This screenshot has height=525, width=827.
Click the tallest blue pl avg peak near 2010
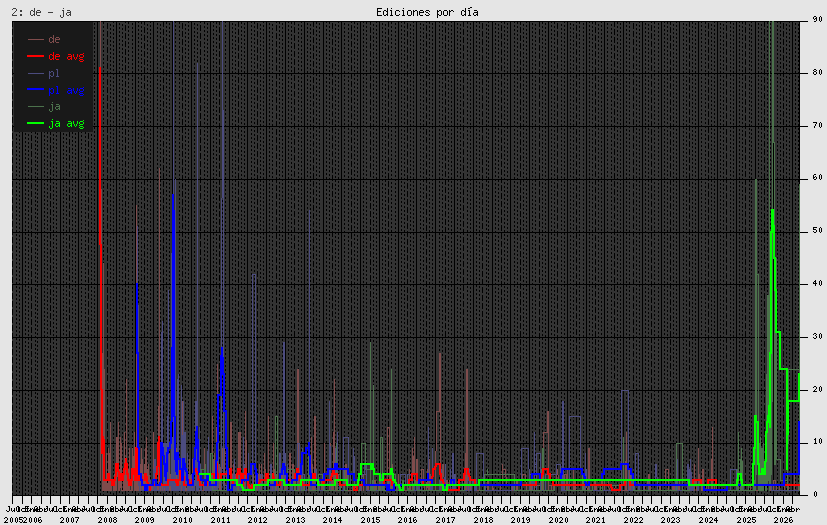coord(174,195)
